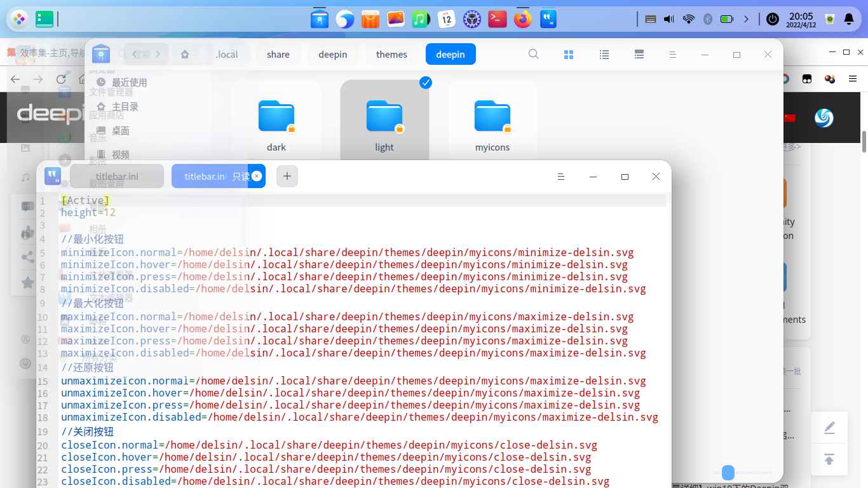
Task: Uncheck the selected light folder checkmark
Action: 426,83
